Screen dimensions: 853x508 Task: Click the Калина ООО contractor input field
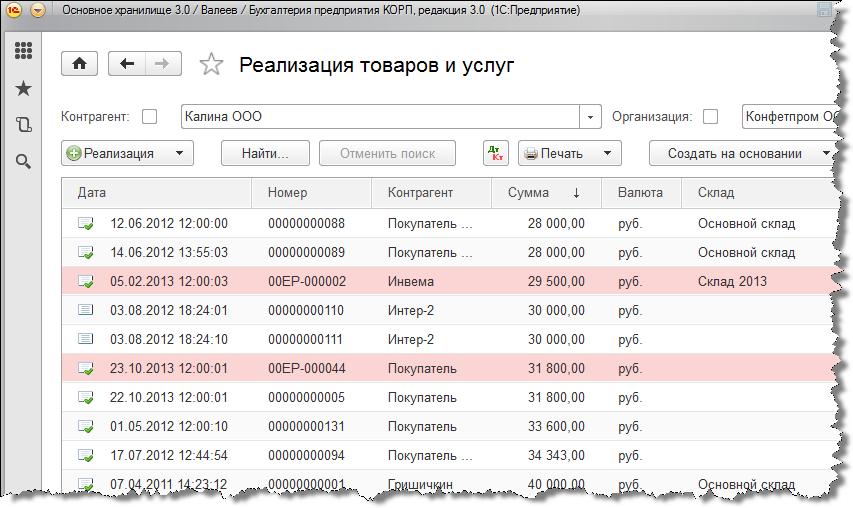tap(380, 117)
